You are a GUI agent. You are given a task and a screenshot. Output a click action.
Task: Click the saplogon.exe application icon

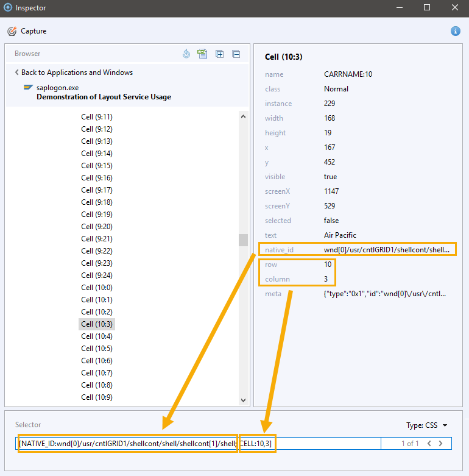[x=28, y=87]
